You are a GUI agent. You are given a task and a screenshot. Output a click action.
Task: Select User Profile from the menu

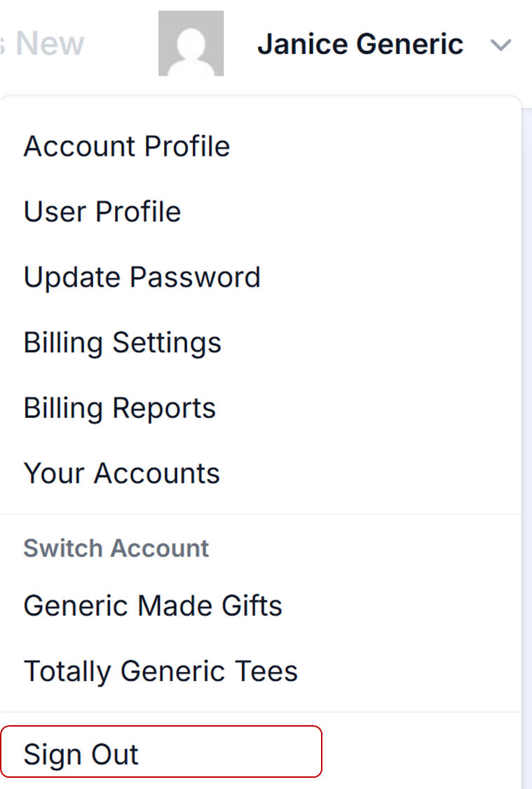[102, 212]
